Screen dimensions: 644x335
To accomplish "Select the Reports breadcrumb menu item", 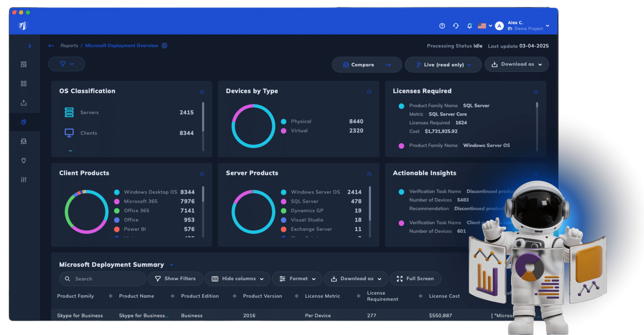I will point(69,46).
